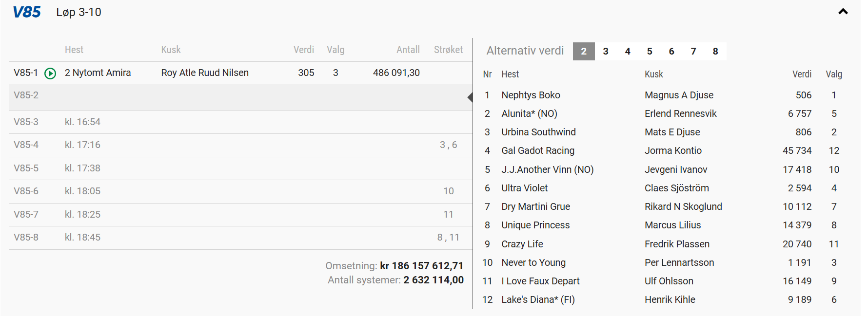Open alternative value tab 8
The width and height of the screenshot is (868, 316).
[715, 51]
